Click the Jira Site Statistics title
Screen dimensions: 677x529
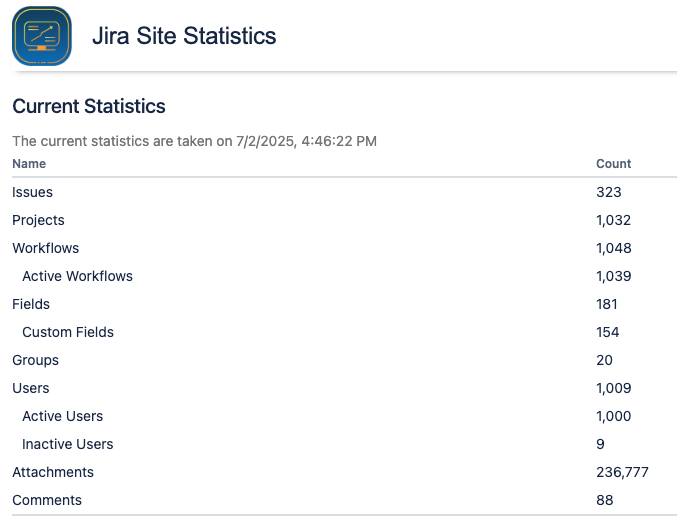coord(184,37)
